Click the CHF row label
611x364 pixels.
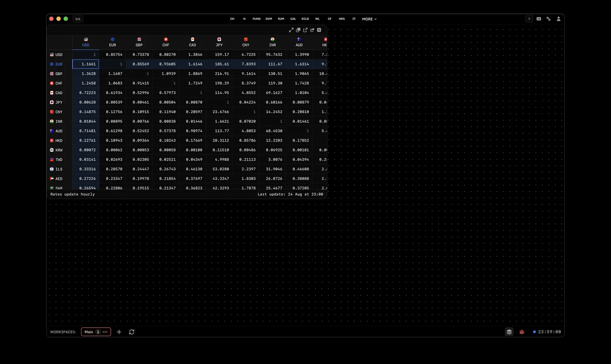click(60, 83)
